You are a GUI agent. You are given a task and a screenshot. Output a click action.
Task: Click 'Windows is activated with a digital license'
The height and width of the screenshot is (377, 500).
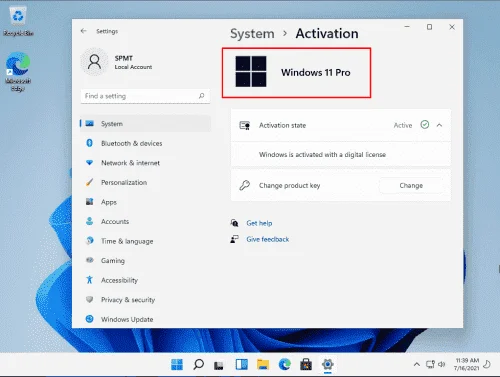(322, 155)
